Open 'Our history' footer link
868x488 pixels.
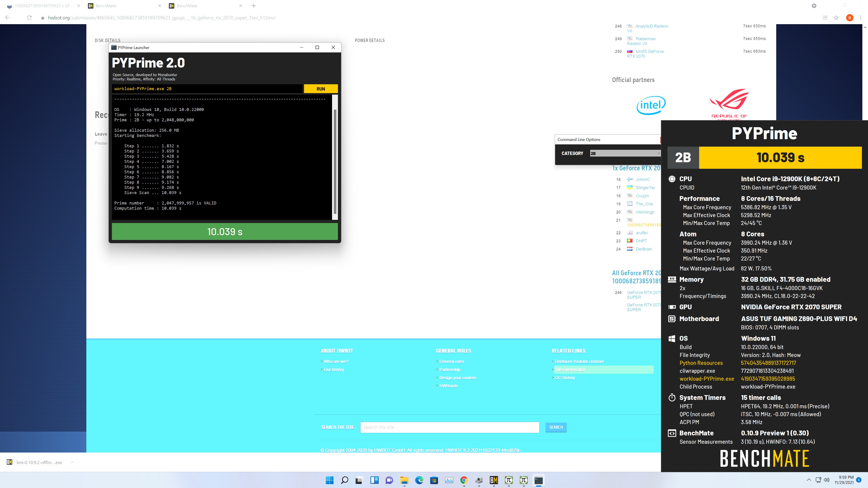click(x=334, y=369)
